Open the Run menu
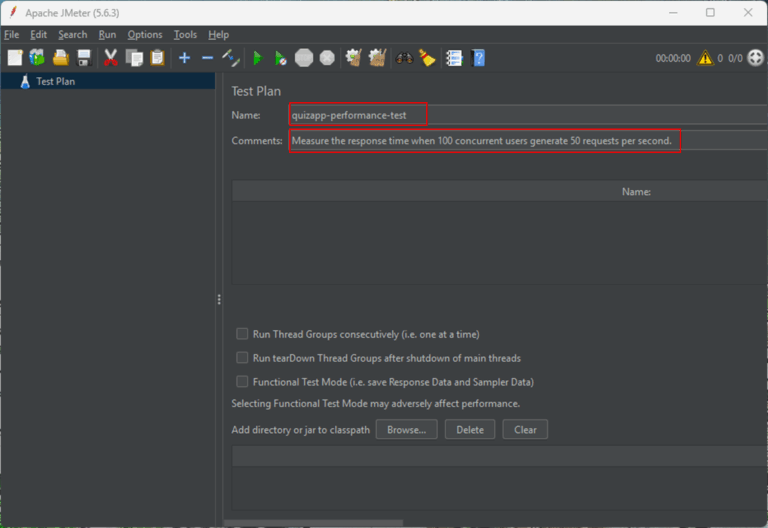The image size is (768, 528). point(107,35)
